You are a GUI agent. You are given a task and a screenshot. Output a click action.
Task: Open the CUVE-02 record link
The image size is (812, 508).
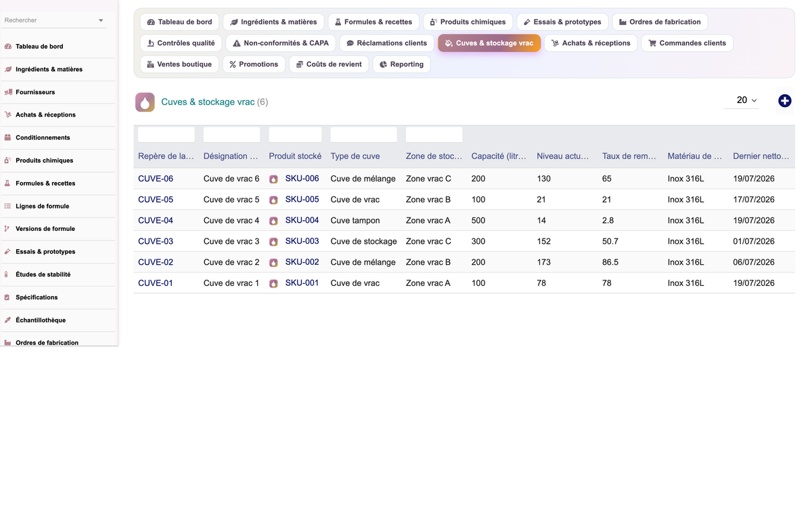[x=156, y=262]
